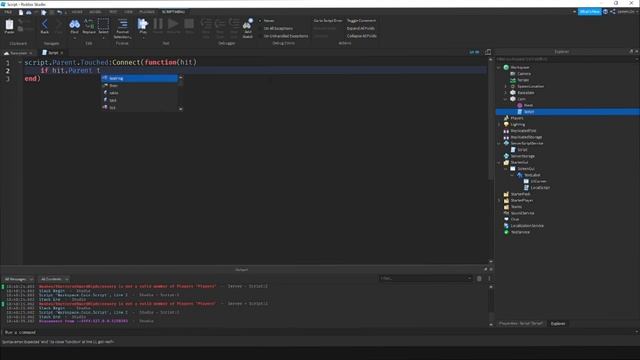The height and width of the screenshot is (360, 640).
Task: Click Go to Script Error
Action: click(x=328, y=20)
